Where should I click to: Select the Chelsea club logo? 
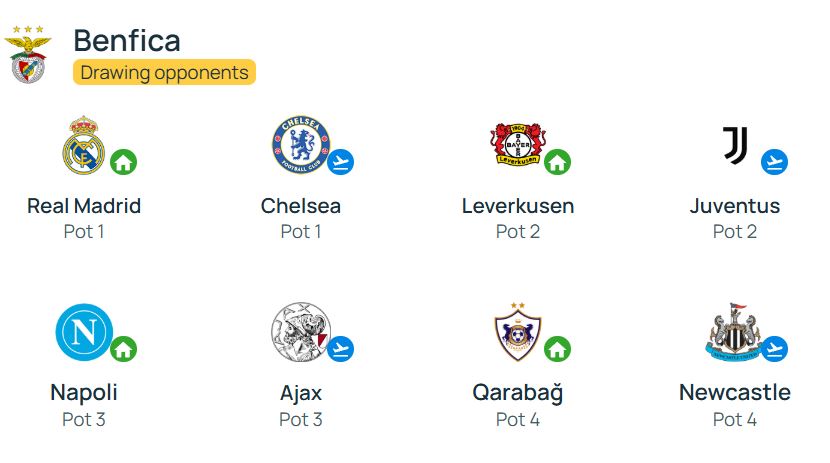click(x=301, y=145)
